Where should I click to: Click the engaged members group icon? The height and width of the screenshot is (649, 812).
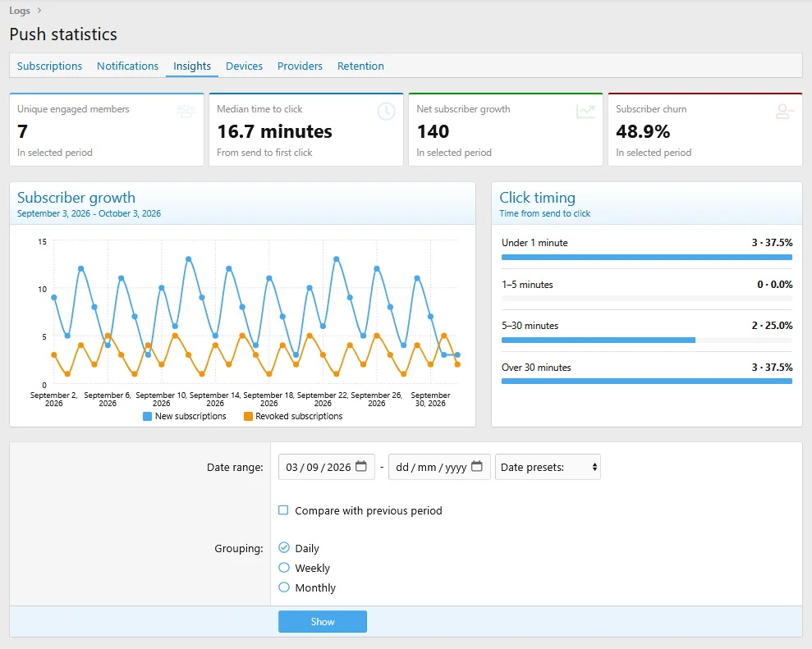pyautogui.click(x=186, y=112)
